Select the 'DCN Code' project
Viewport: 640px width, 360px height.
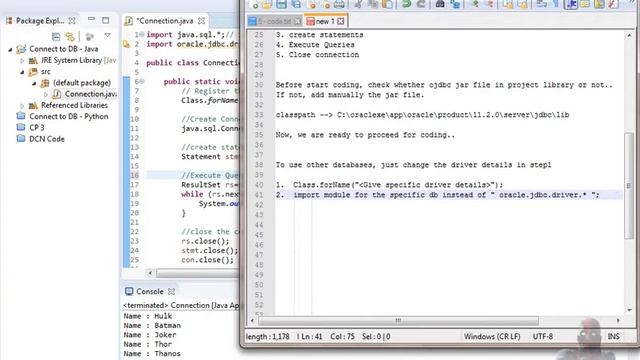pos(47,139)
